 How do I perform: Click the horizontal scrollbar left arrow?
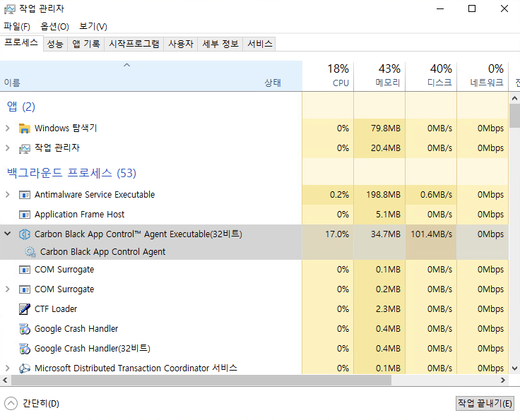pos(5,380)
